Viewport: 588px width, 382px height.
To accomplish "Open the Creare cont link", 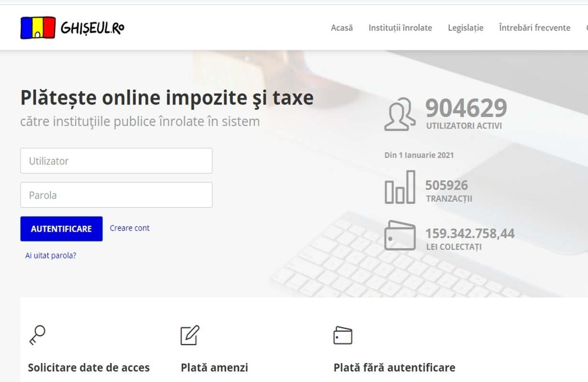I will click(129, 228).
